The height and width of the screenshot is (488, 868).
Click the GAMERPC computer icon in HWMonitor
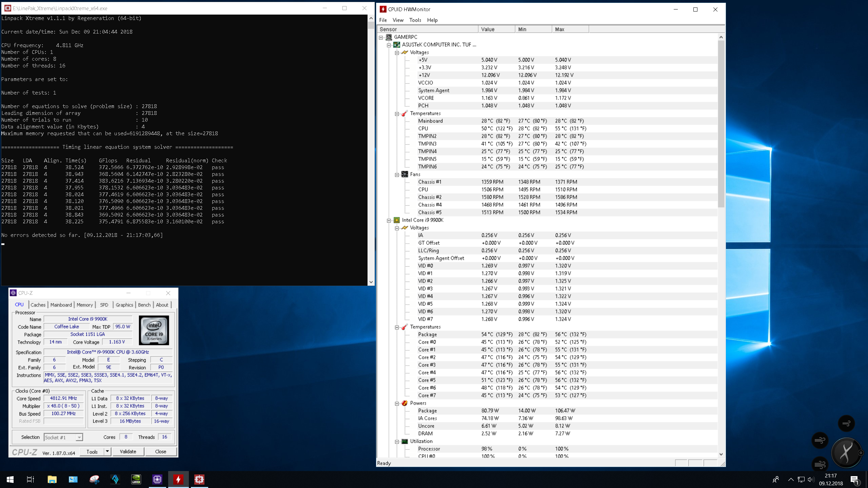389,37
